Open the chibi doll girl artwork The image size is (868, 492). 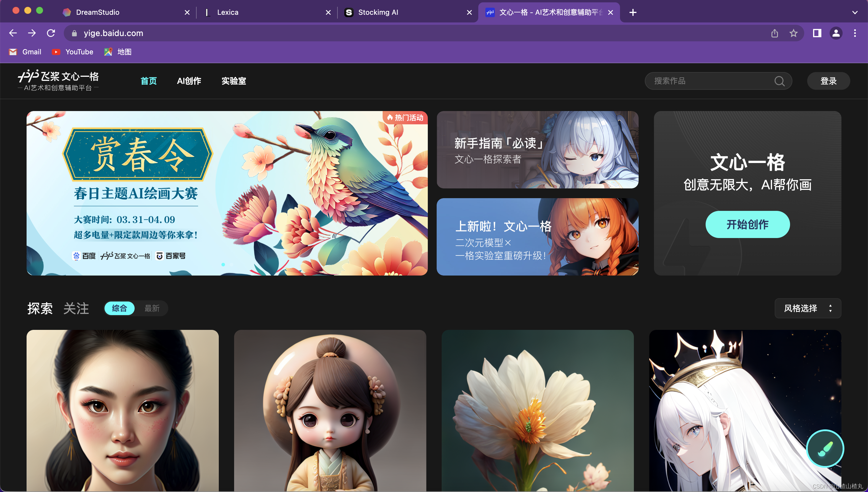330,410
